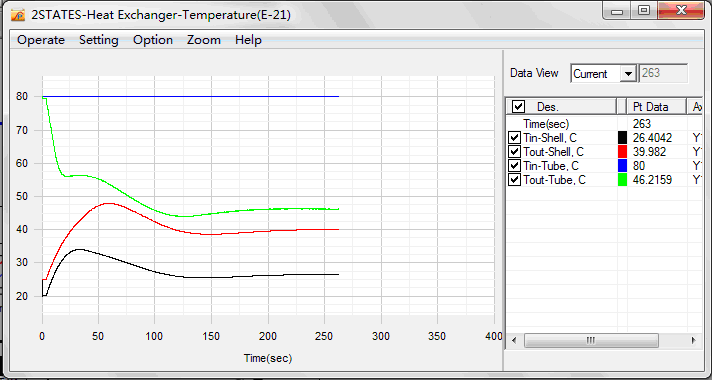Click the horizontal scrollbar left arrow
Image resolution: width=712 pixels, height=380 pixels.
click(514, 340)
